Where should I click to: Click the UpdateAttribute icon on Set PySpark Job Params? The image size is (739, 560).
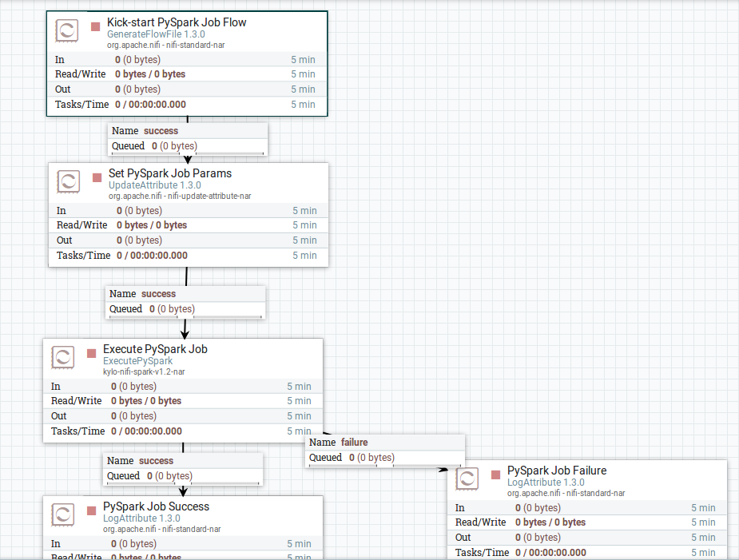pos(69,181)
